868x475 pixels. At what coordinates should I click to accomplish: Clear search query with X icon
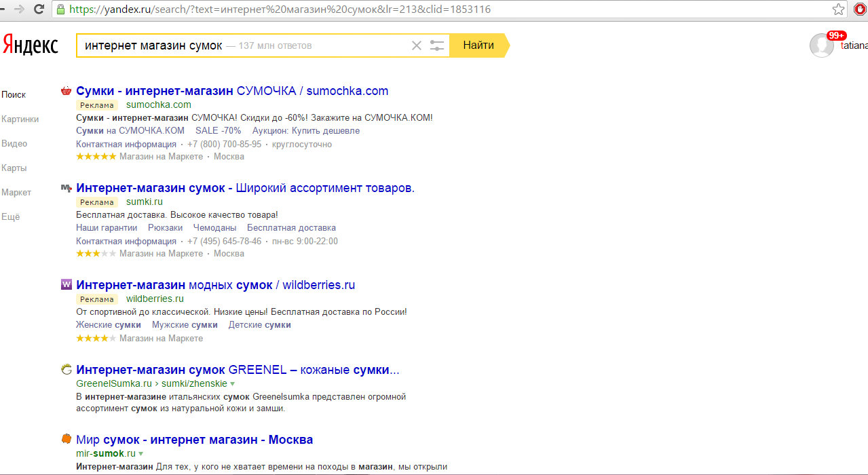(x=417, y=45)
